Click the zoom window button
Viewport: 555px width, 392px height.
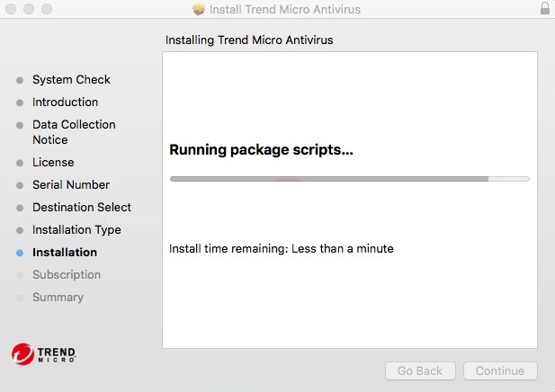coord(47,8)
